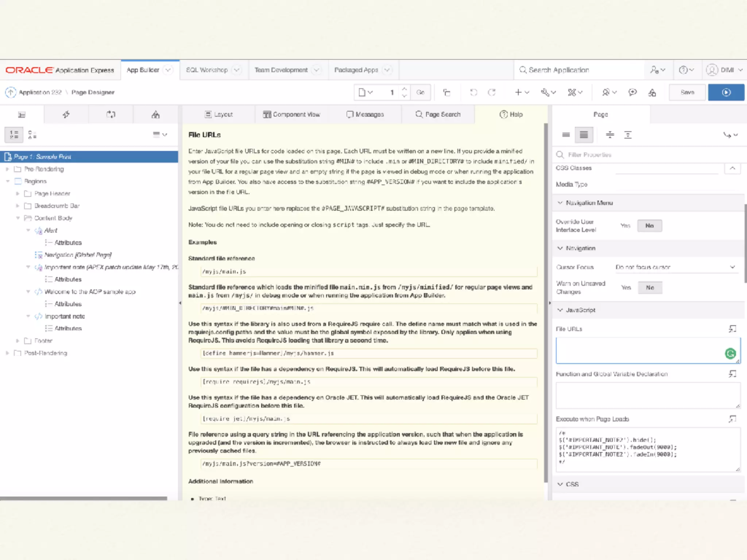Viewport: 747px width, 560px height.
Task: Save the page
Action: click(687, 92)
